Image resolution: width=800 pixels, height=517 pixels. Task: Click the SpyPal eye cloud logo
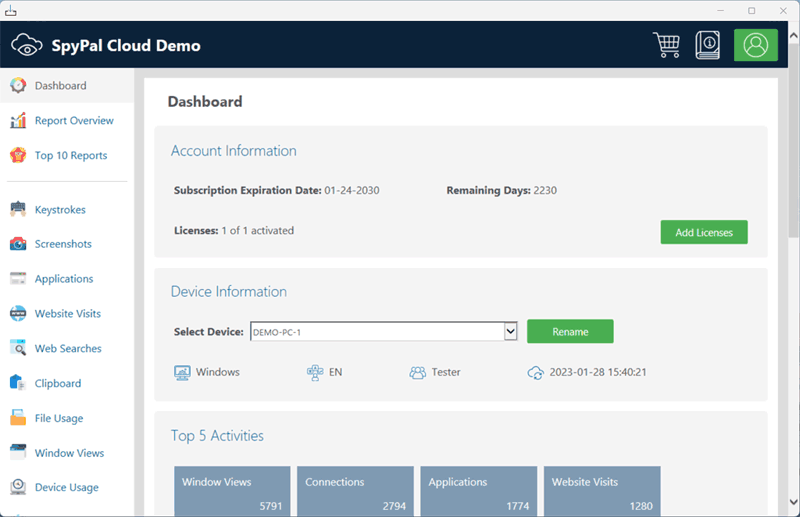pos(27,45)
